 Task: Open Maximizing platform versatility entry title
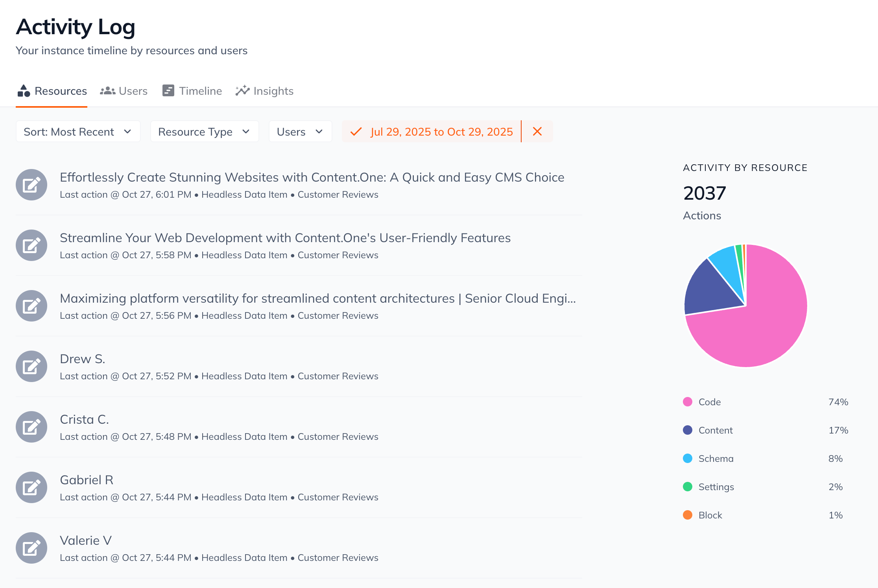coord(317,298)
